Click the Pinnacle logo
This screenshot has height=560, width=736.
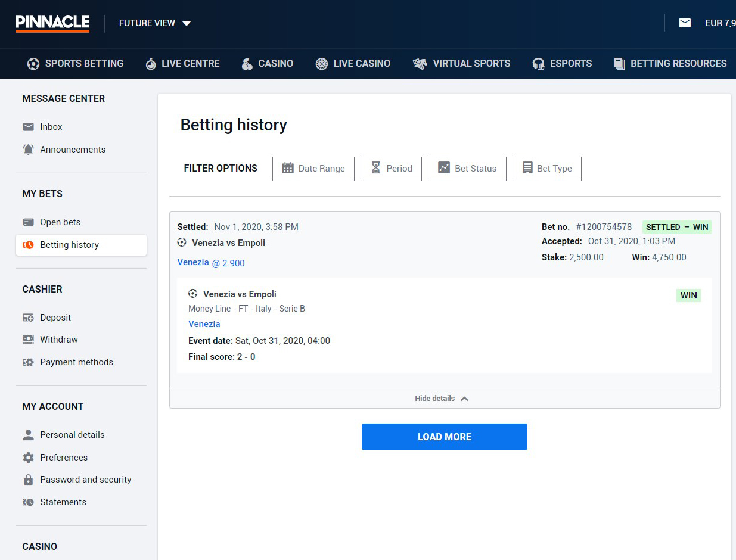click(52, 23)
